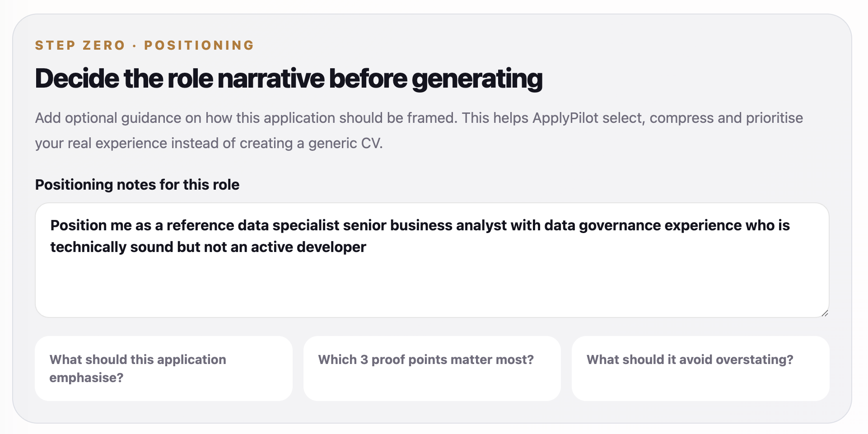868x434 pixels.
Task: Place the cursor after "active developer" in the notes
Action: click(367, 247)
